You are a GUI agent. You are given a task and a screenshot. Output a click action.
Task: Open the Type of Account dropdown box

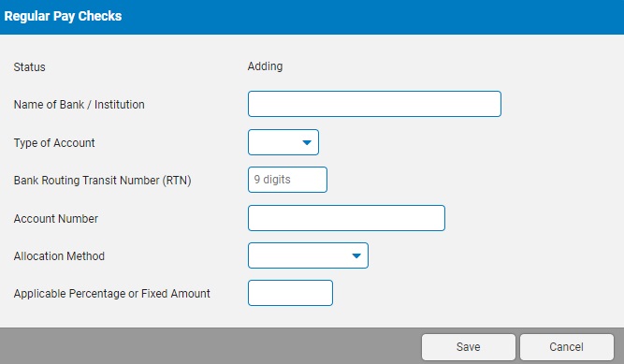pyautogui.click(x=283, y=142)
